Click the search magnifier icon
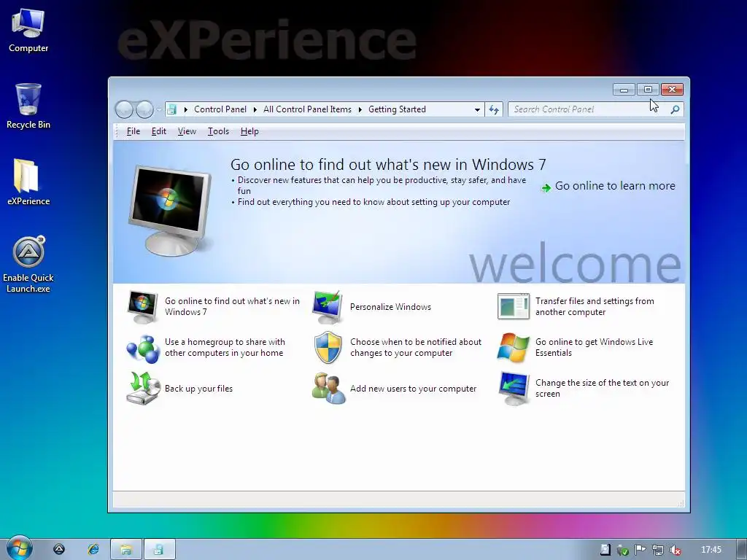Viewport: 747px width, 560px height. pos(675,109)
